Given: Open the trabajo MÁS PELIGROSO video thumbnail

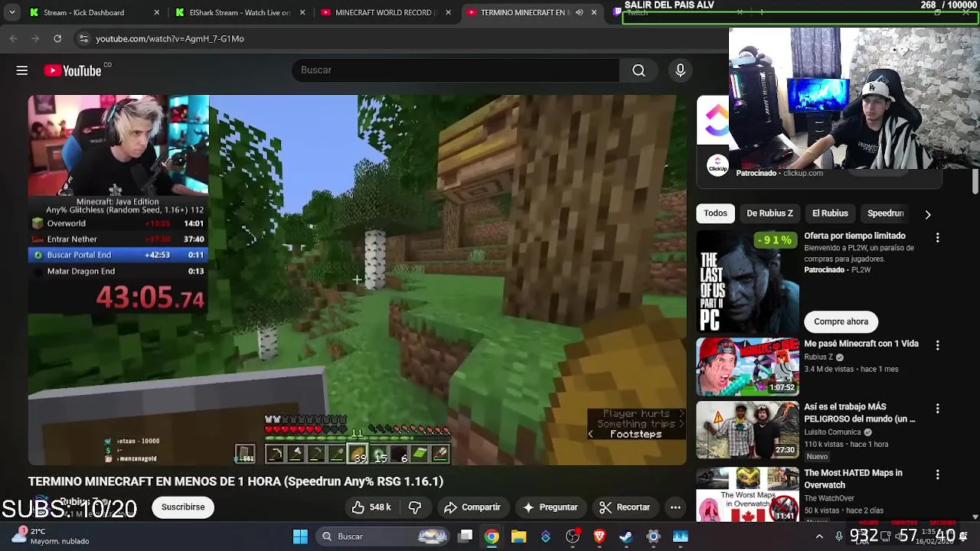Looking at the screenshot, I should coord(747,429).
